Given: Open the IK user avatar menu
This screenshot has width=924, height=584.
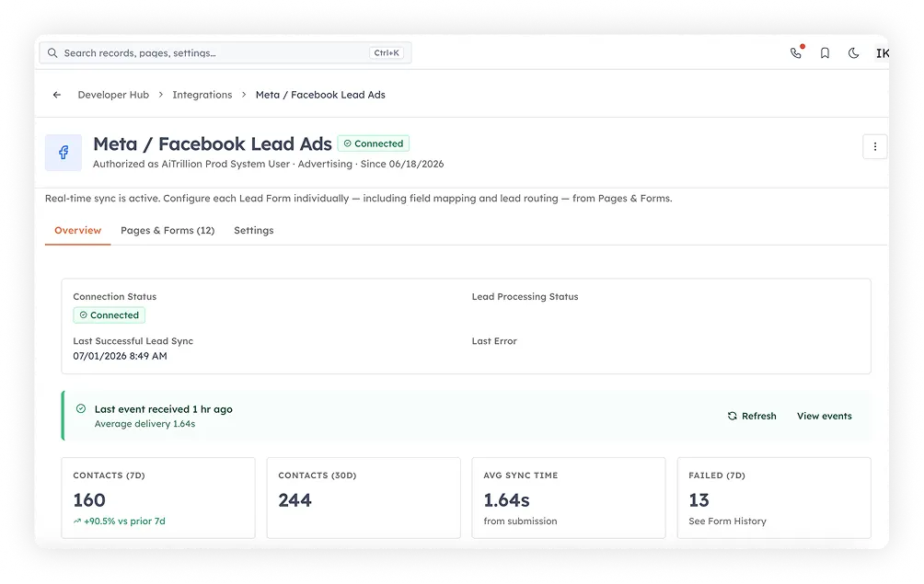Looking at the screenshot, I should (883, 53).
